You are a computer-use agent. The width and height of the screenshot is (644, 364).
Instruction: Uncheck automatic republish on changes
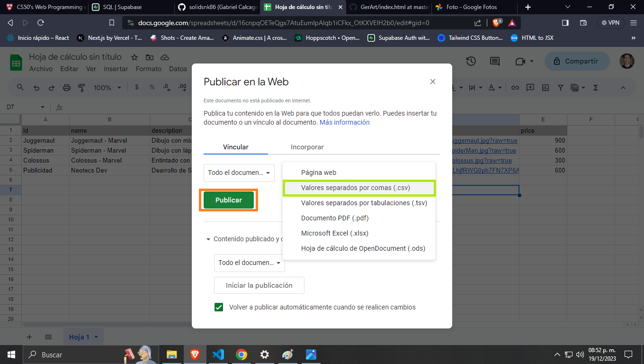tap(219, 307)
